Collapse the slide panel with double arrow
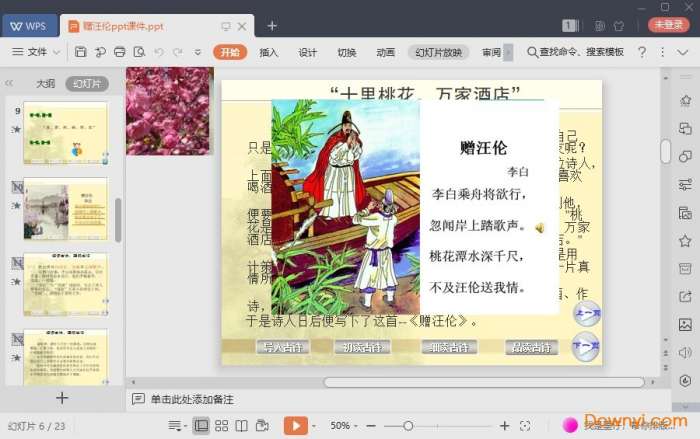The image size is (700, 439). click(9, 83)
